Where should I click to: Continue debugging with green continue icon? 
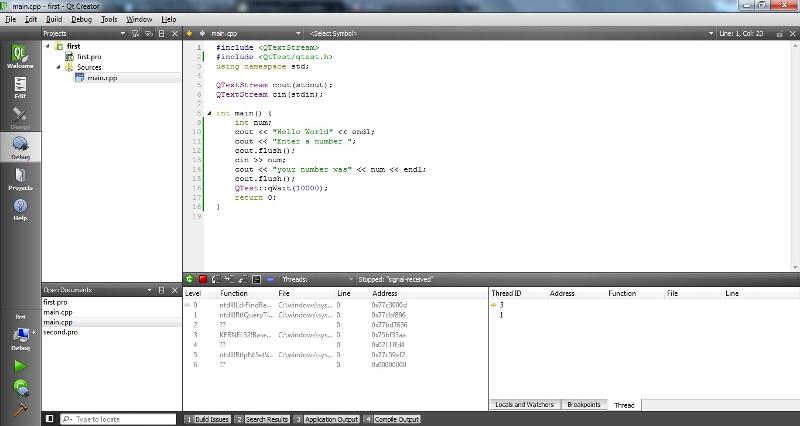click(x=189, y=279)
